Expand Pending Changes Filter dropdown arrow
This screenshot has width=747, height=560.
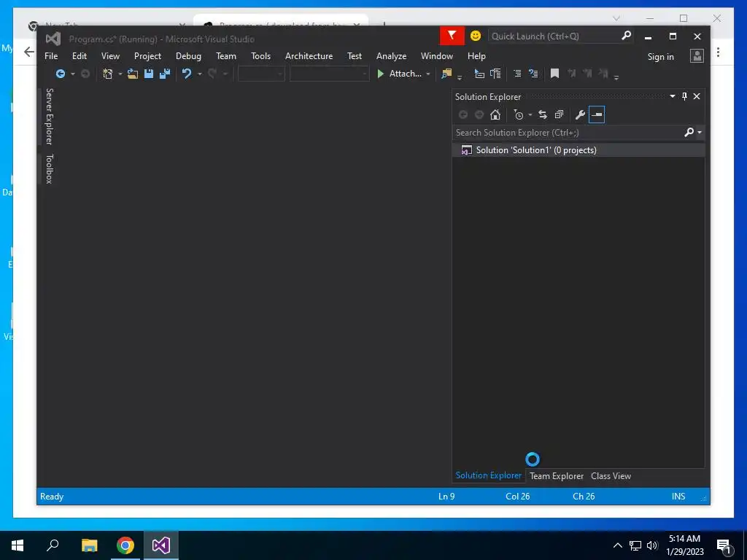coord(530,115)
